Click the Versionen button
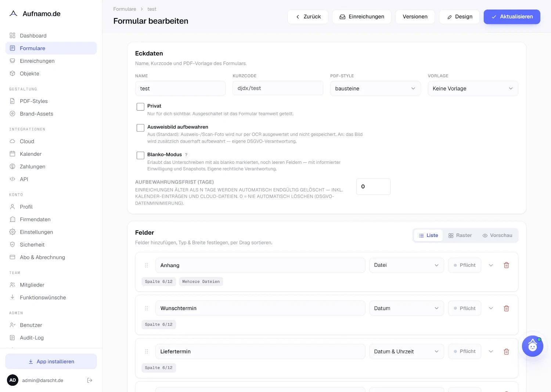The width and height of the screenshot is (551, 392). coord(415,17)
